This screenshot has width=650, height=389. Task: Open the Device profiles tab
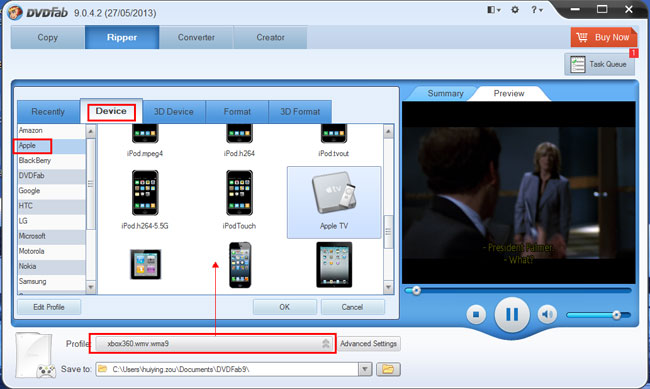coord(111,111)
